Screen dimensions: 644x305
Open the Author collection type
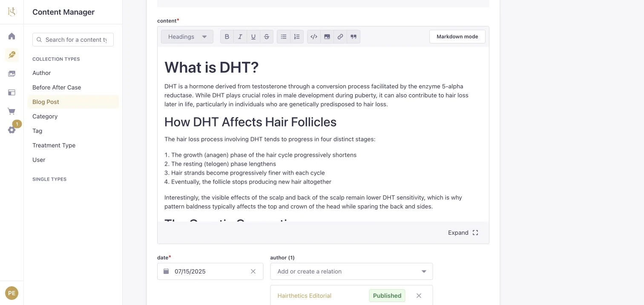(41, 73)
